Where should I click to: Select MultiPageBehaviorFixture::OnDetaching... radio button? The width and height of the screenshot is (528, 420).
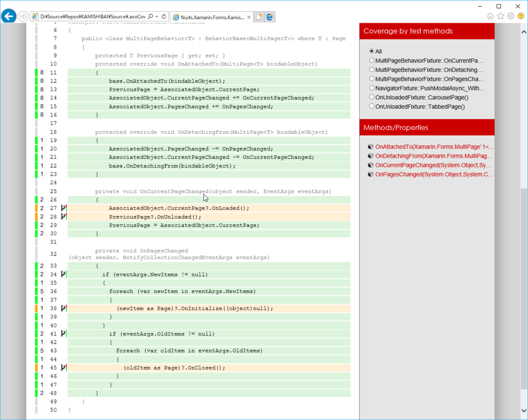click(x=371, y=70)
